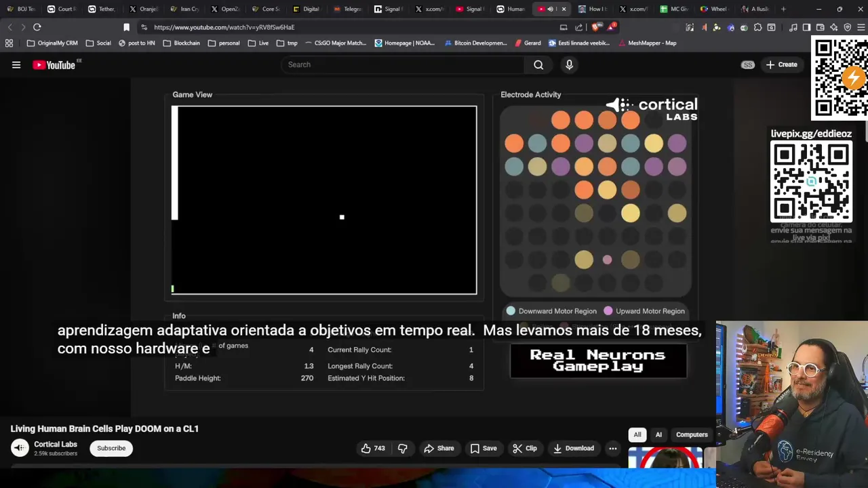Select the AI filter chip
The height and width of the screenshot is (488, 868).
pos(658,434)
